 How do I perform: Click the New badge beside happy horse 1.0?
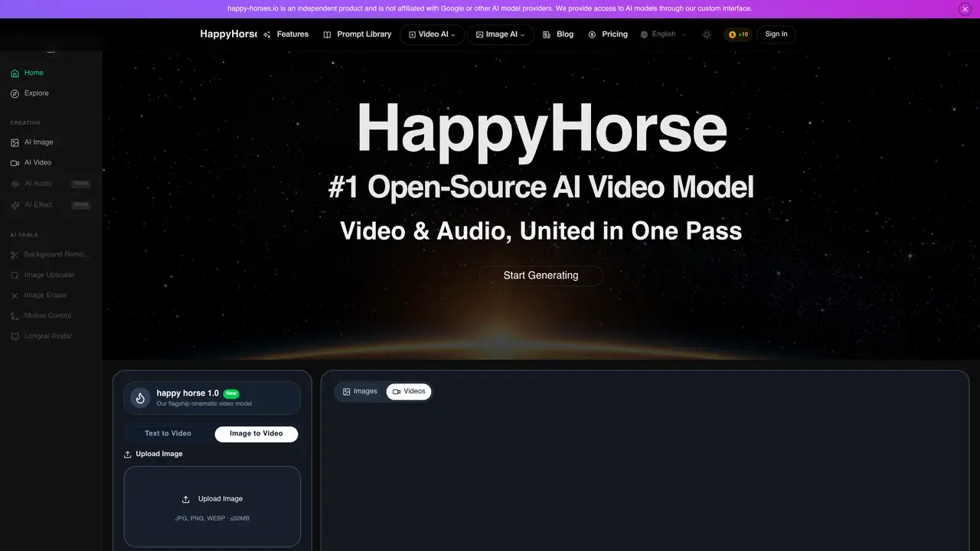coord(231,393)
